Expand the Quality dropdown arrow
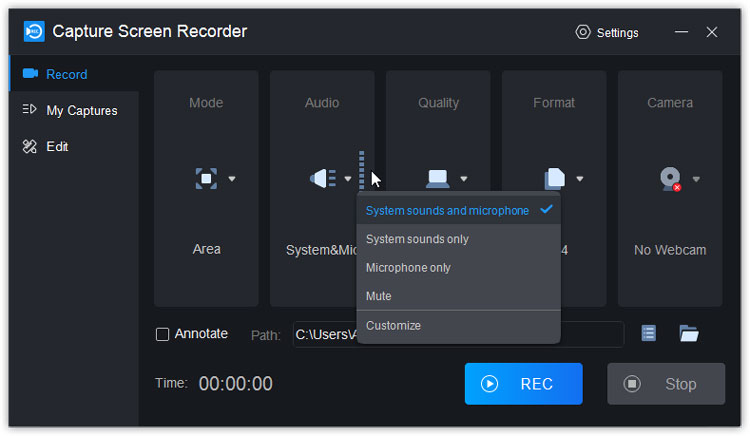Image resolution: width=750 pixels, height=436 pixels. tap(463, 179)
